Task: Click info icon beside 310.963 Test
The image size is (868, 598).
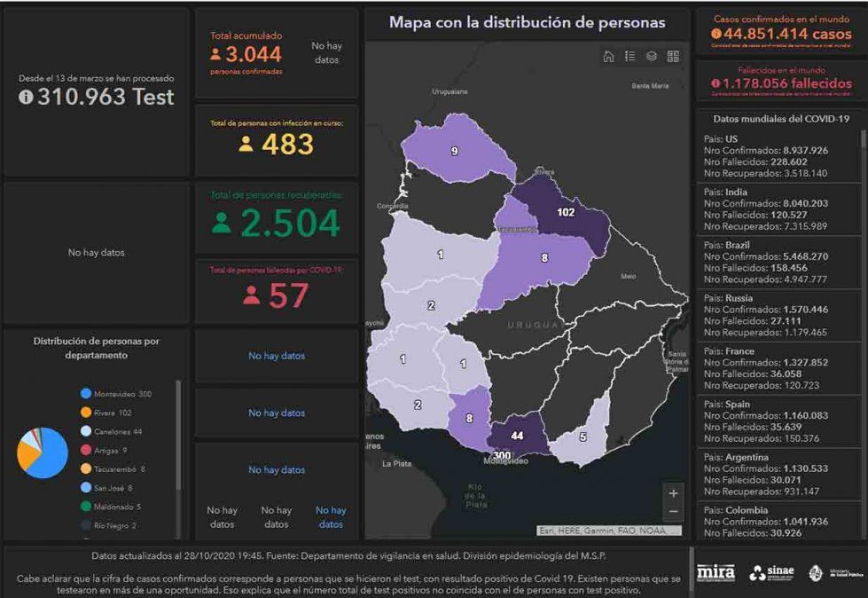Action: 26,98
